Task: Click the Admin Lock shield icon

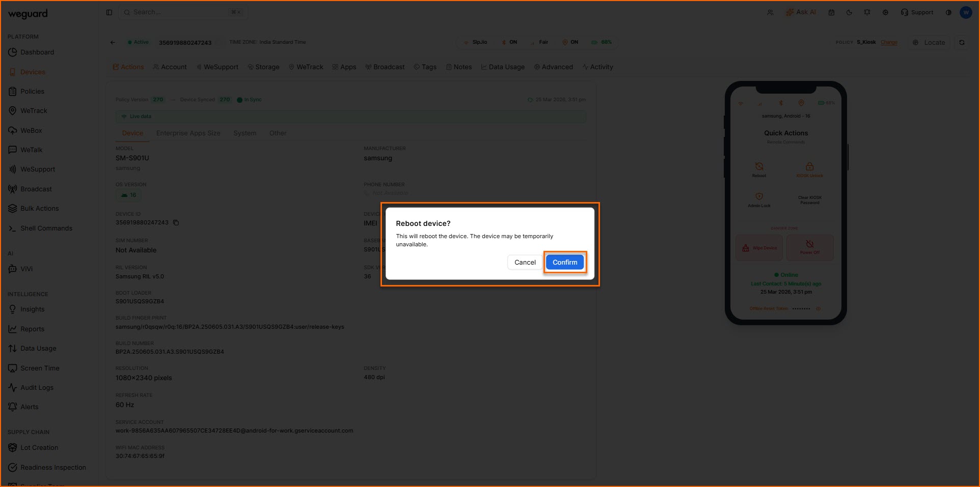Action: (x=759, y=196)
